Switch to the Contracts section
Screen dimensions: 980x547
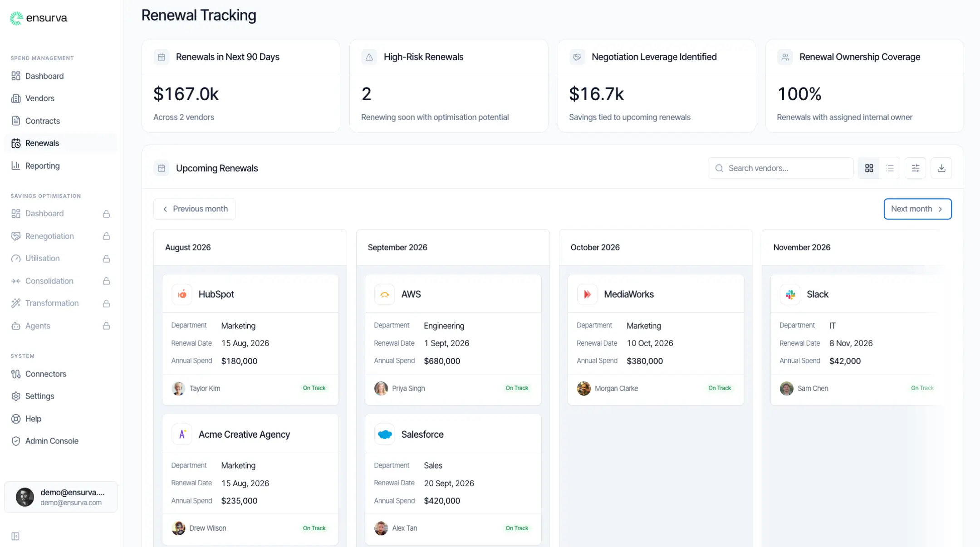[x=43, y=121]
